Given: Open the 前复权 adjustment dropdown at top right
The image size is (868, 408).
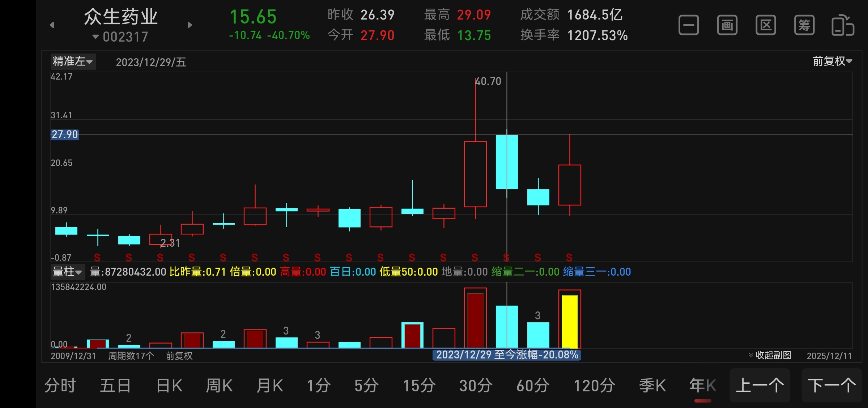Looking at the screenshot, I should click(x=832, y=61).
